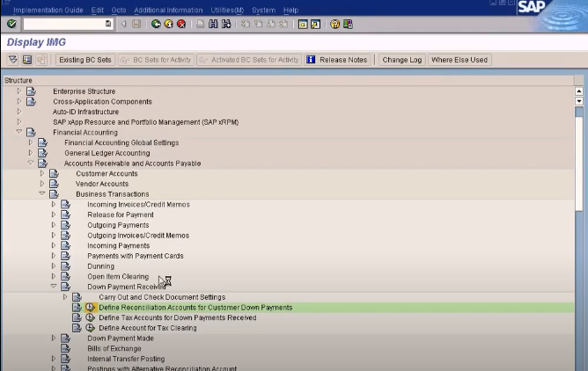Expand Financial Accounting Global Settings
Viewport: 588px width, 371px height.
(x=31, y=142)
